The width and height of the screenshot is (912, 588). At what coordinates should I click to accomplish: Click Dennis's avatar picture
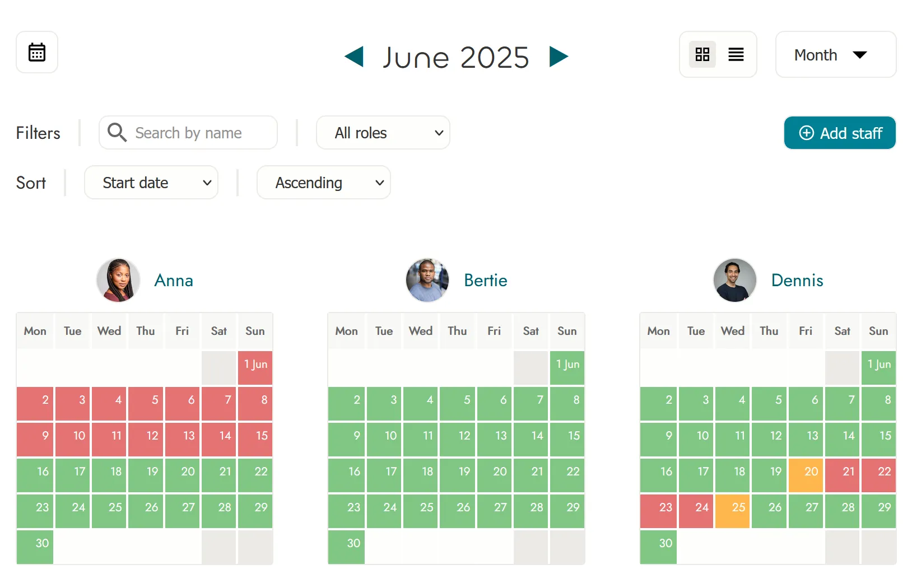coord(734,280)
